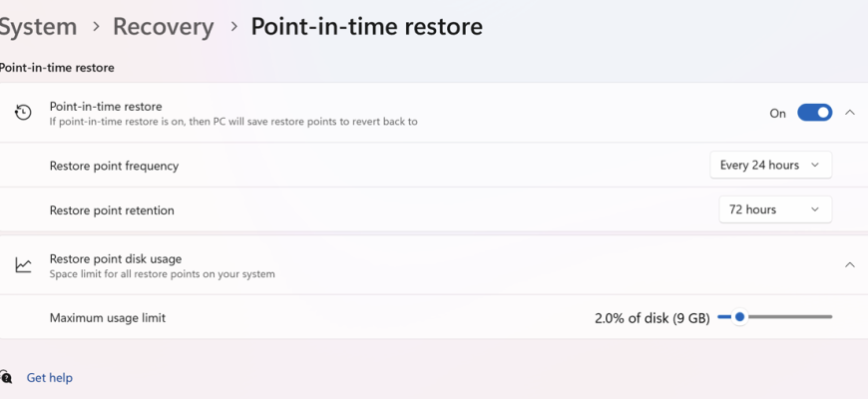The width and height of the screenshot is (868, 399).
Task: Collapse the Restore point disk usage section
Action: pos(850,265)
